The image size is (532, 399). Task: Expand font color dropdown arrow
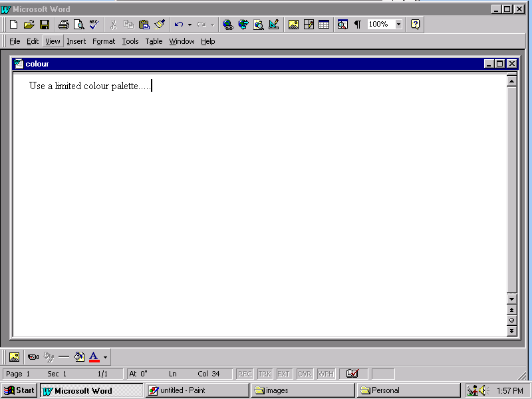[105, 357]
